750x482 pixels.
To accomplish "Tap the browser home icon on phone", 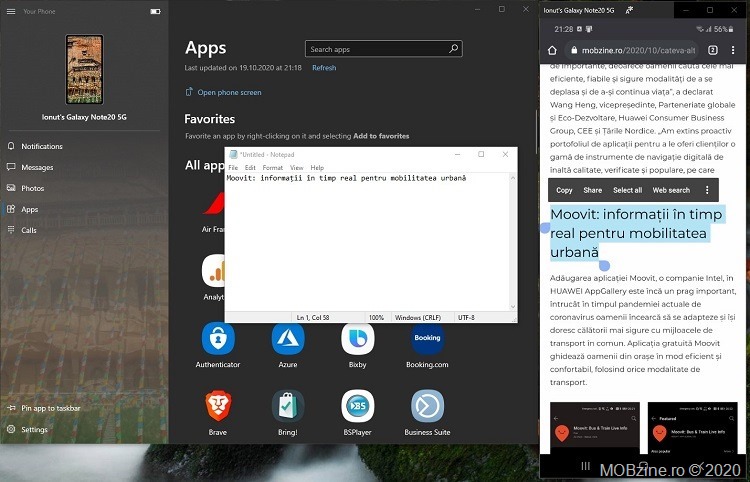I will tap(552, 50).
